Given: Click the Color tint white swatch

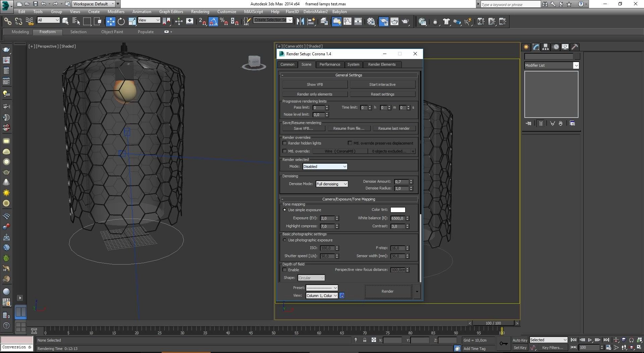Looking at the screenshot, I should point(398,210).
